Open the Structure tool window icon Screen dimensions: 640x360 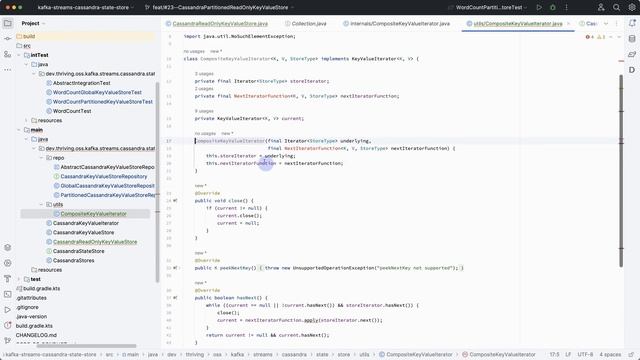point(7,54)
